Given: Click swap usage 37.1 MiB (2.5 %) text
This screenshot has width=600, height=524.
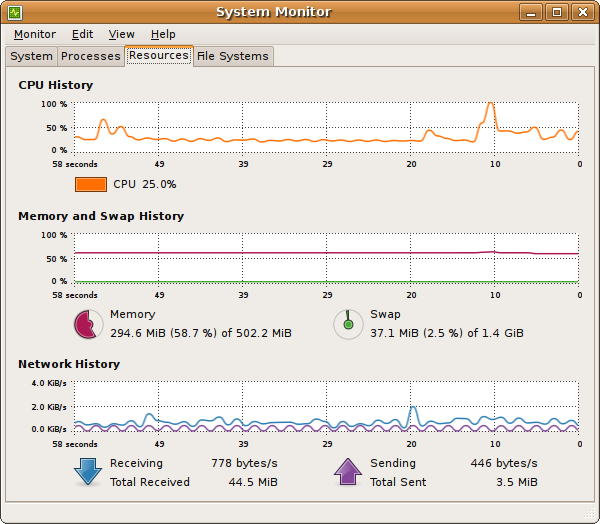Looking at the screenshot, I should (447, 333).
